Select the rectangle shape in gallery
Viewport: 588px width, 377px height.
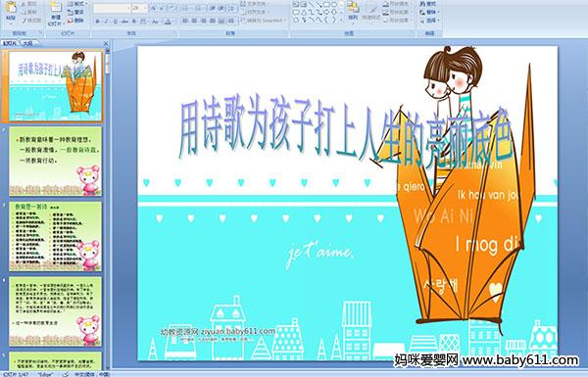tap(326, 4)
